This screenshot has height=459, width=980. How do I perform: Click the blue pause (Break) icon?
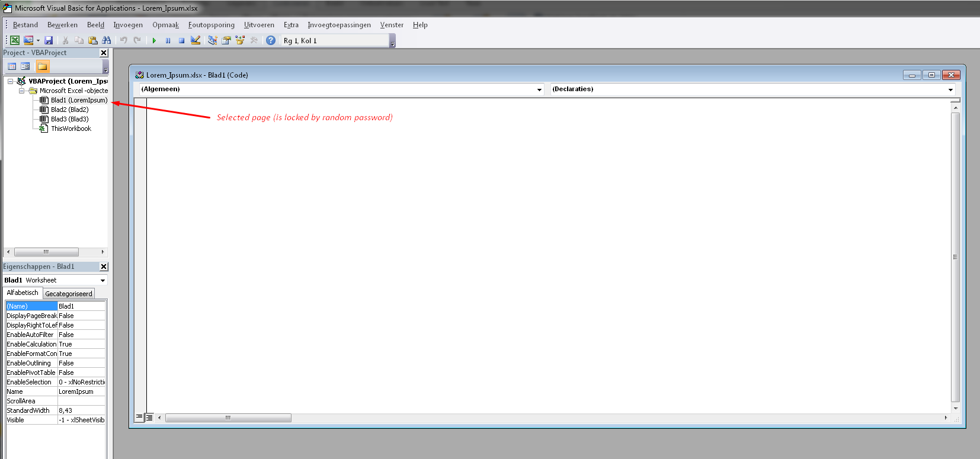point(168,40)
